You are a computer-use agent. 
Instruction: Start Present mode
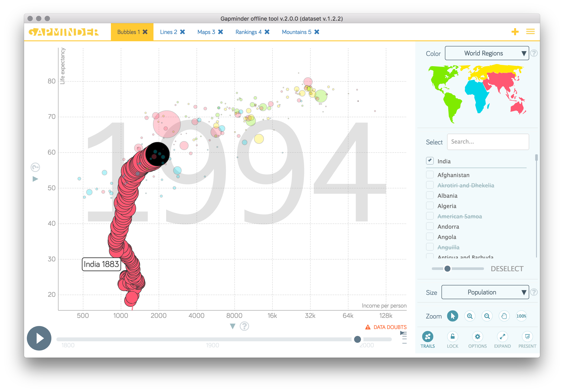[x=527, y=337]
